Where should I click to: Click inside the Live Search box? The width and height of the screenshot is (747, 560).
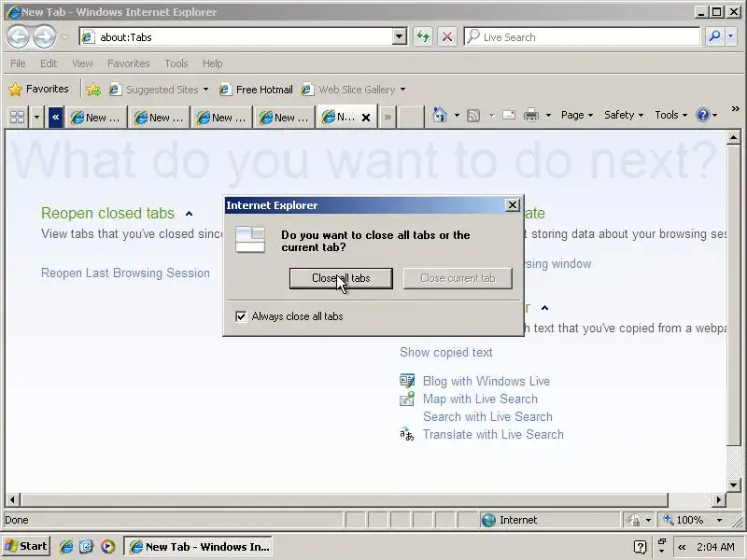pos(582,36)
